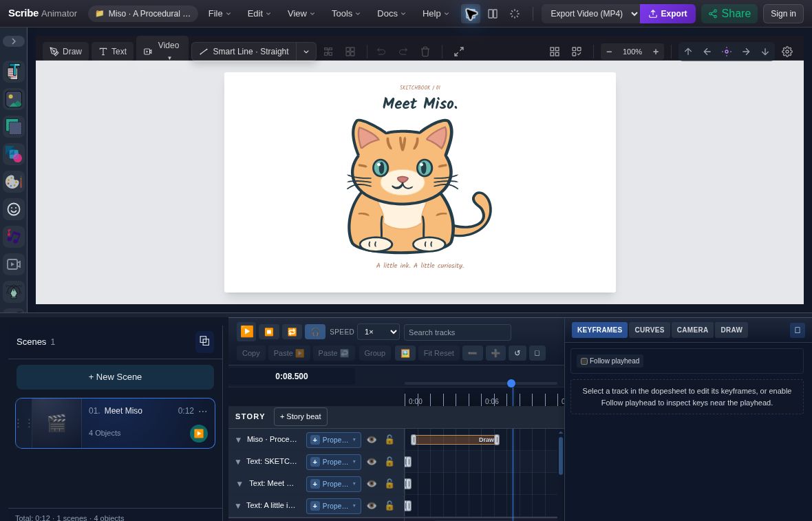
Task: Select the pointer cursor tool in top bar
Action: coord(470,14)
